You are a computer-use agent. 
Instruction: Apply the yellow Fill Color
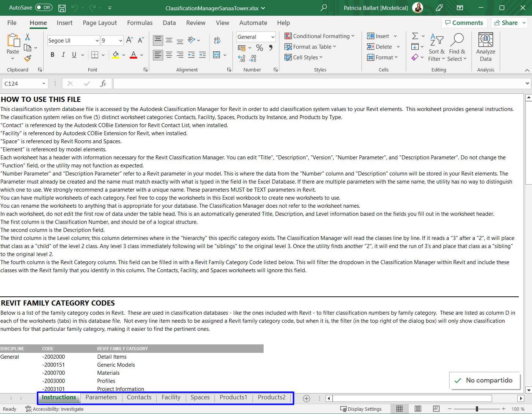115,55
